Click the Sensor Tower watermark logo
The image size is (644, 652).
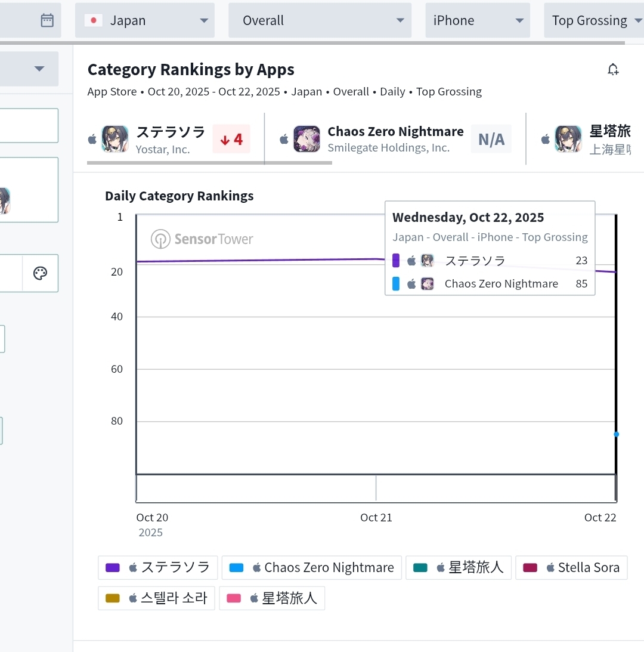[202, 239]
